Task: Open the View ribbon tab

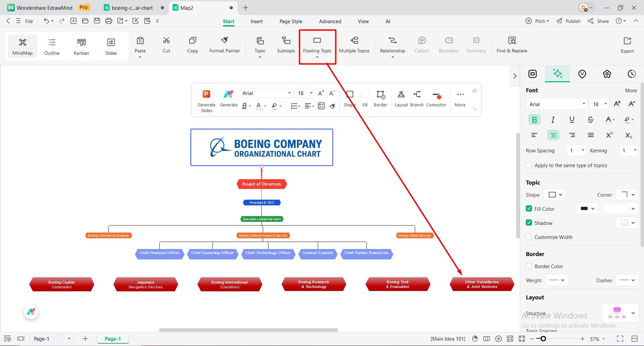Action: [363, 21]
